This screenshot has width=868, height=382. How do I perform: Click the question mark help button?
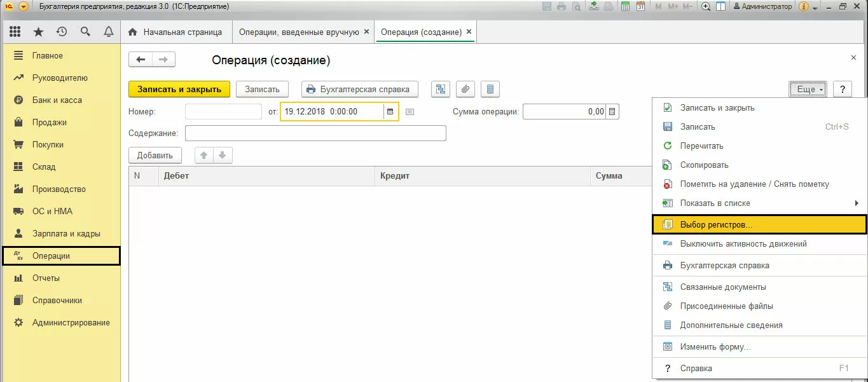click(x=842, y=89)
